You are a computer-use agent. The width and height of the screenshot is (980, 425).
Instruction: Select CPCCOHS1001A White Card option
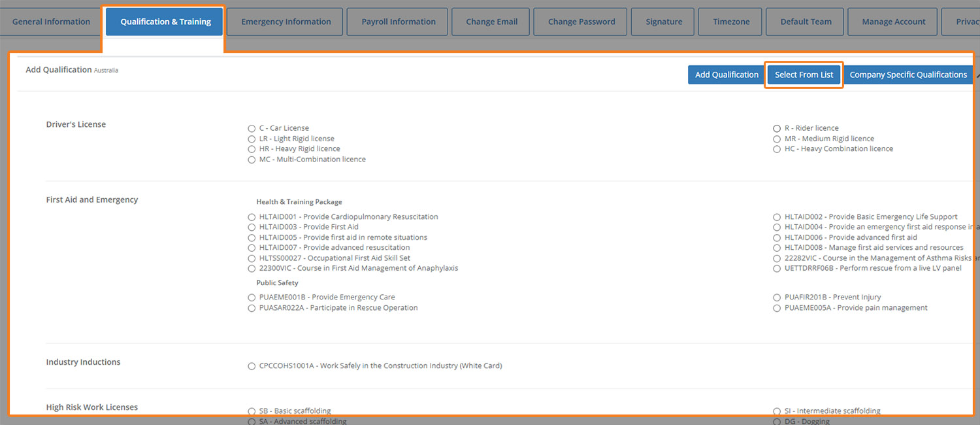(x=252, y=366)
